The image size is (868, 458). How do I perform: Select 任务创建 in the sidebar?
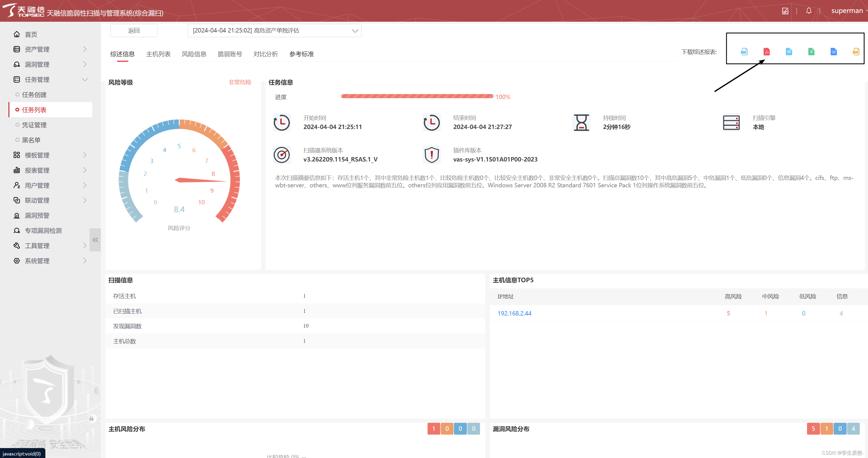[34, 95]
